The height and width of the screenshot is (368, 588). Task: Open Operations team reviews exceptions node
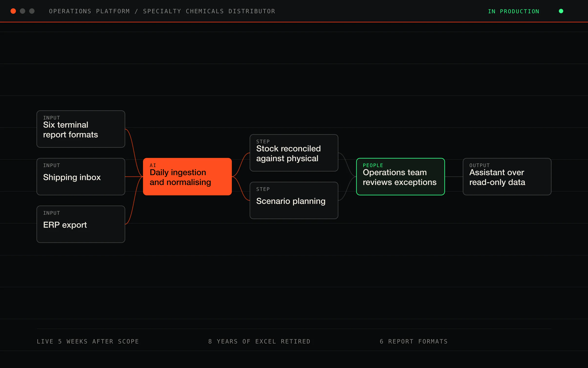pyautogui.click(x=401, y=177)
